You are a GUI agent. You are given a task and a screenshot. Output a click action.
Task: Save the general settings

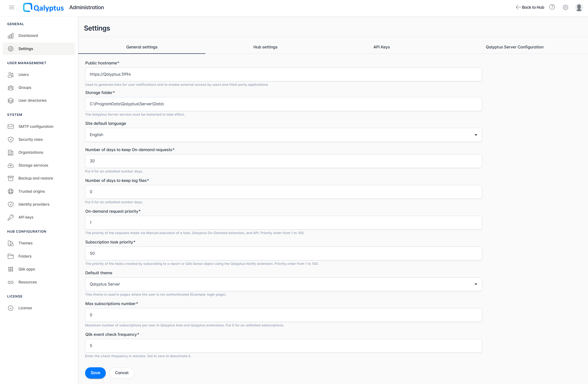(x=95, y=373)
